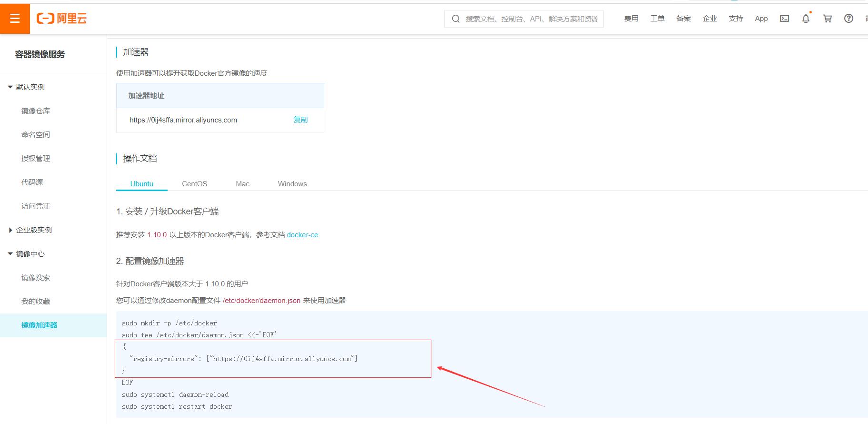Open the 企业 menu
The width and height of the screenshot is (868, 424).
[x=710, y=19]
